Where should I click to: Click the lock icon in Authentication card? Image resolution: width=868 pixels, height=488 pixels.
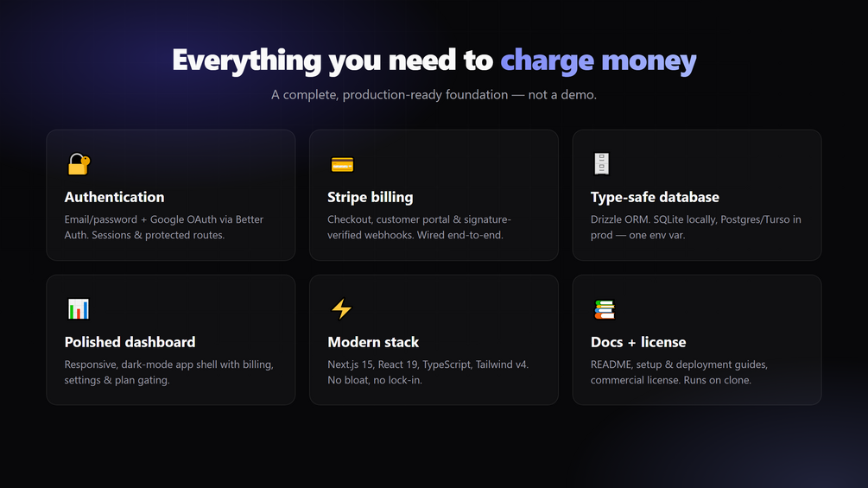tap(78, 164)
